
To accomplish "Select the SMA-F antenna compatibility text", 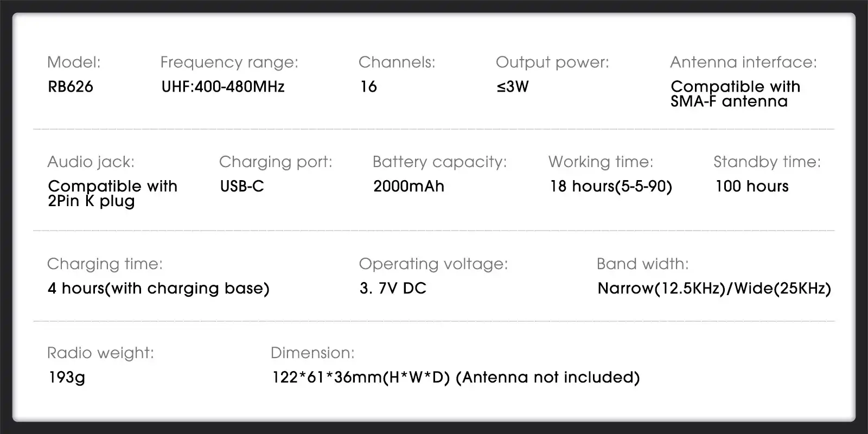I will (x=735, y=94).
